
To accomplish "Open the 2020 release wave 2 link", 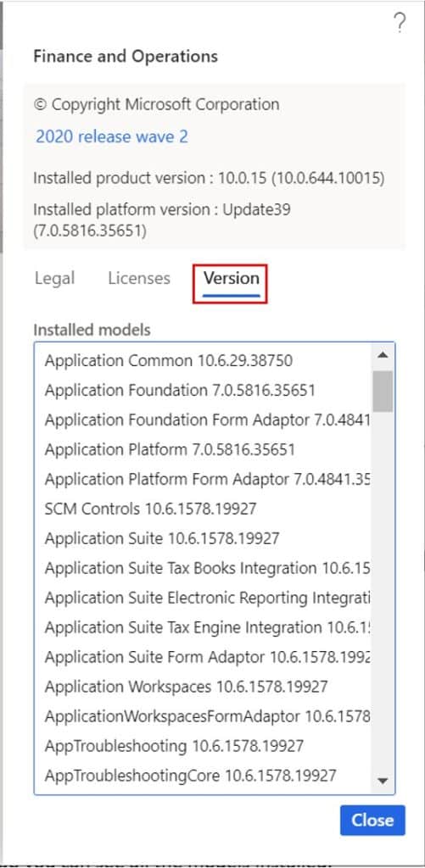I will click(x=112, y=136).
